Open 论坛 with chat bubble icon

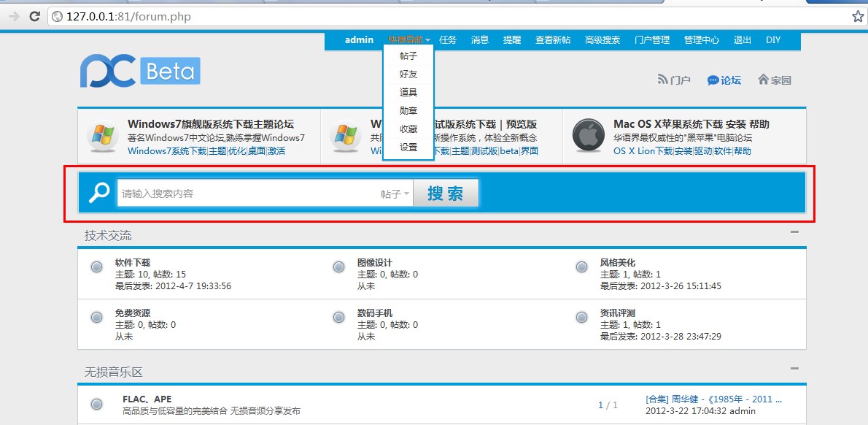point(724,80)
